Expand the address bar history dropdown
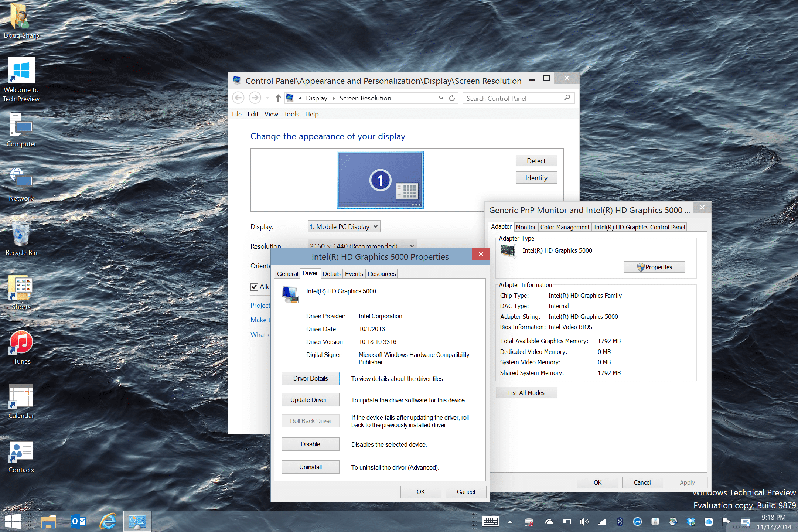Screen dimensions: 798x532 coord(441,98)
